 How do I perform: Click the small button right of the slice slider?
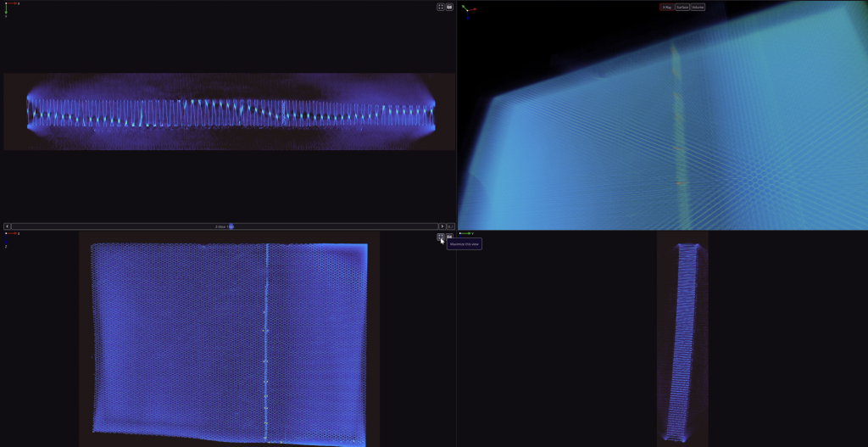point(451,226)
